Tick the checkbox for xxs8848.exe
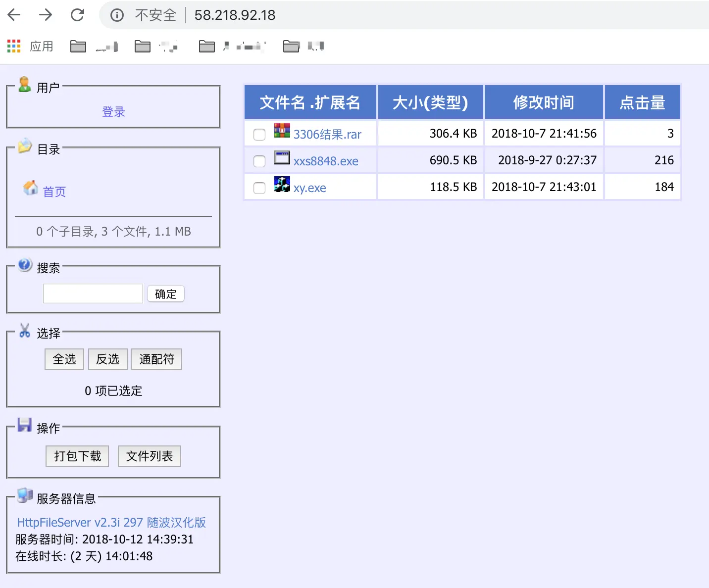This screenshot has height=588, width=709. pyautogui.click(x=259, y=161)
